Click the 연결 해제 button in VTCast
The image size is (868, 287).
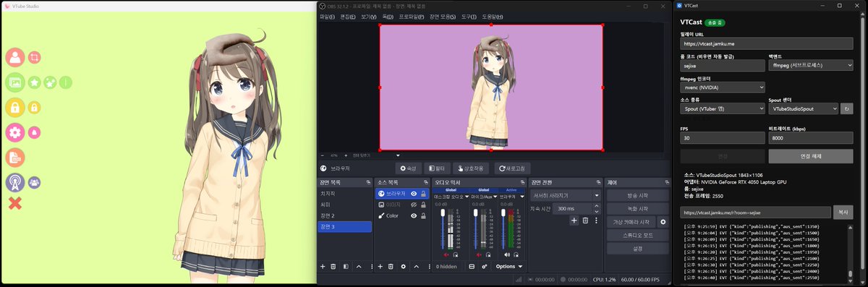click(x=812, y=156)
